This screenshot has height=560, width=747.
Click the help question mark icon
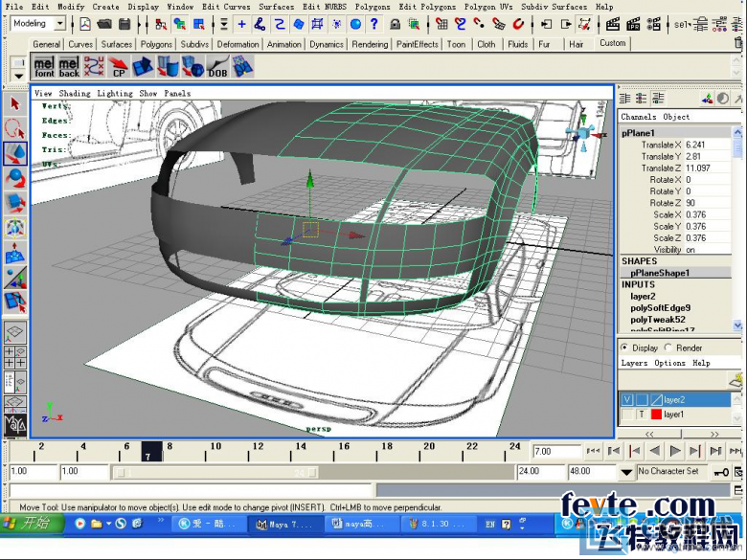pos(373,24)
